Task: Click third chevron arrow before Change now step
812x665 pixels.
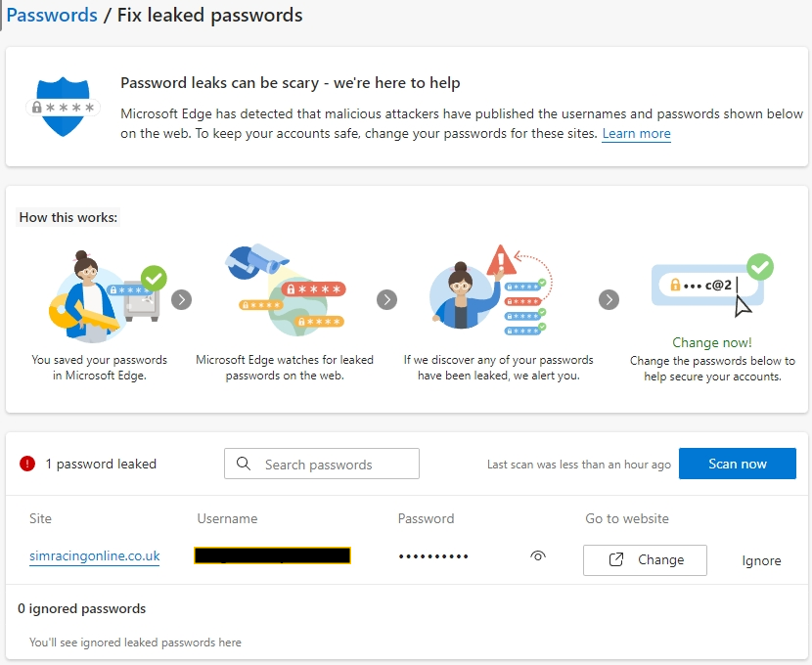Action: tap(609, 299)
